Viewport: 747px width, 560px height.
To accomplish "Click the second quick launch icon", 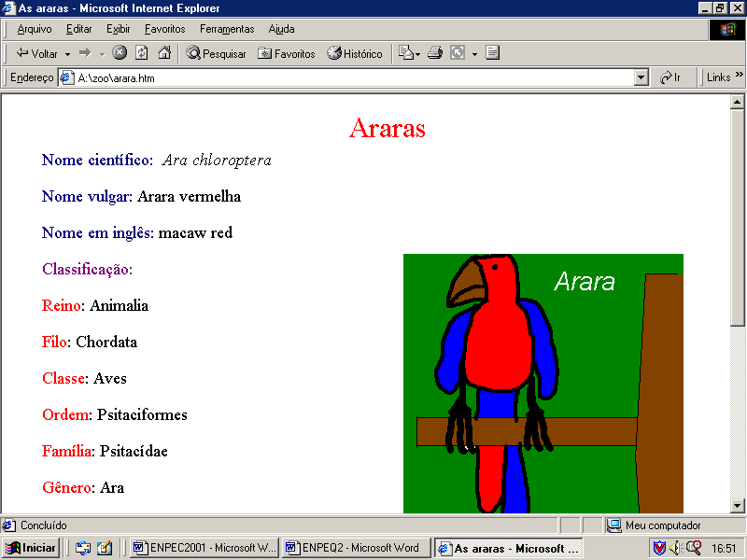I will pyautogui.click(x=105, y=548).
